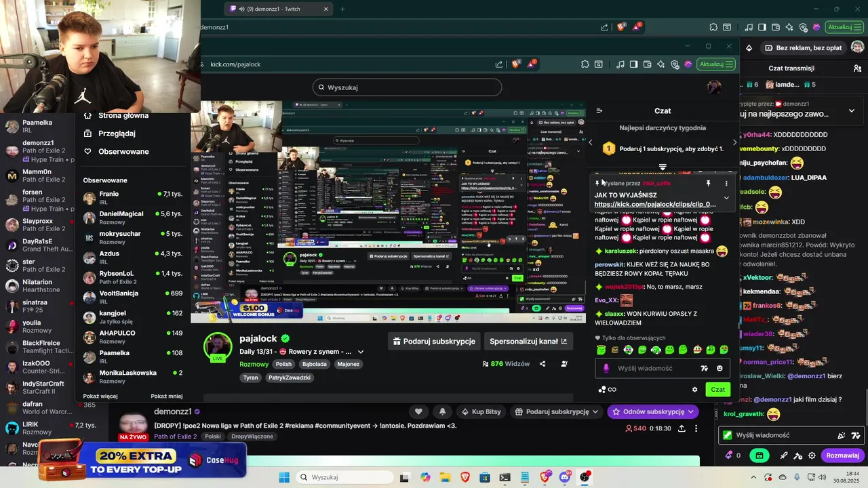Viewport: 868px width, 488px height.
Task: Click the green clip-board button in Twitch chat bar
Action: [x=759, y=455]
